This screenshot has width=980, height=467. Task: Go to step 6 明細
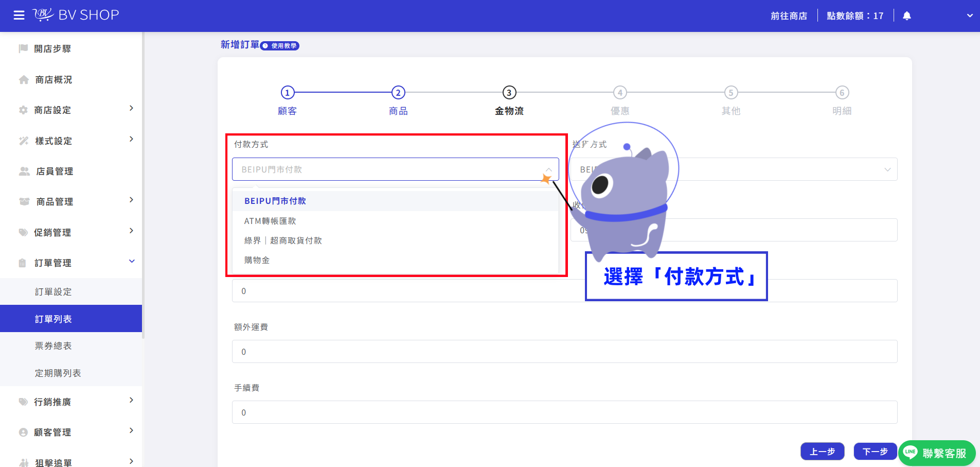(842, 101)
